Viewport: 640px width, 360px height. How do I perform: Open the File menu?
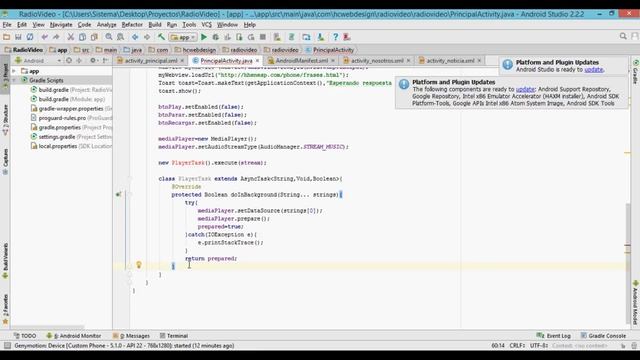[7, 25]
